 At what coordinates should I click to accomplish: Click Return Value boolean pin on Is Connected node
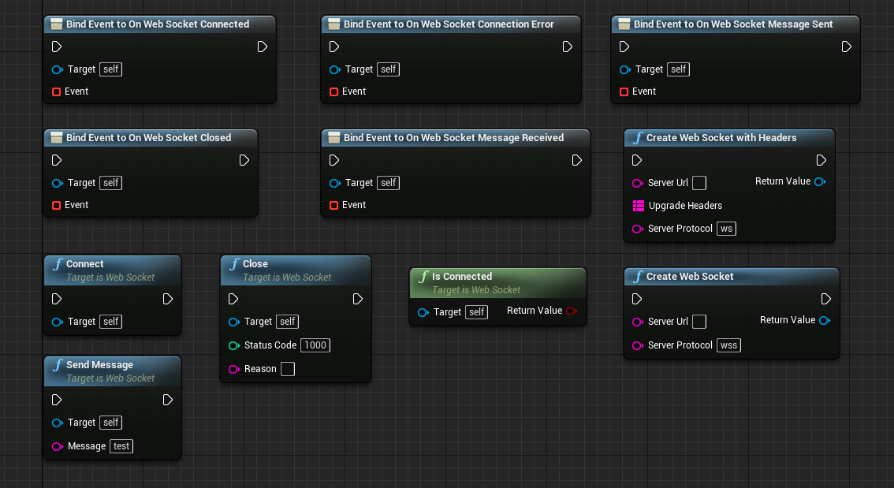tap(571, 311)
